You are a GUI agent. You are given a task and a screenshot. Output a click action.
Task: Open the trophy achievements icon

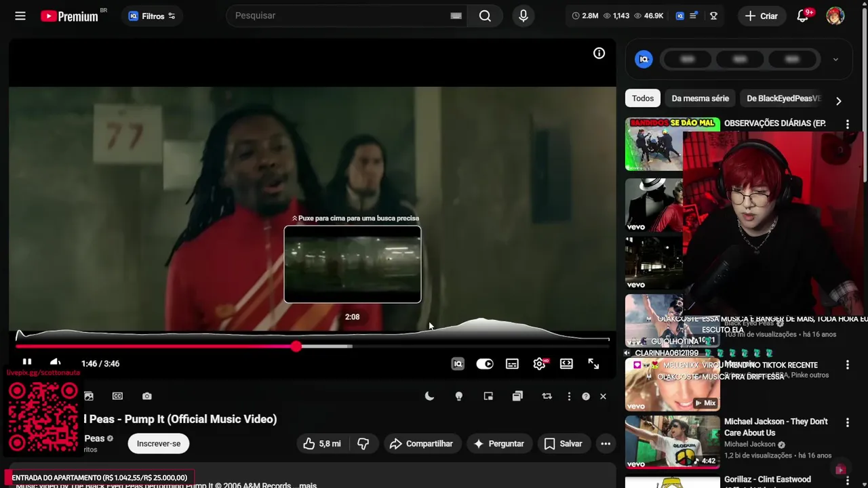click(x=713, y=16)
